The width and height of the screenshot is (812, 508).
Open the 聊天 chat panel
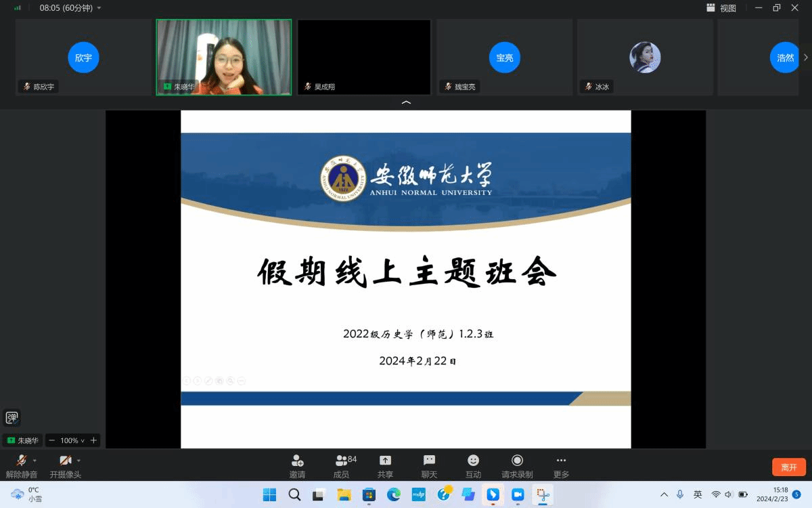(x=429, y=461)
